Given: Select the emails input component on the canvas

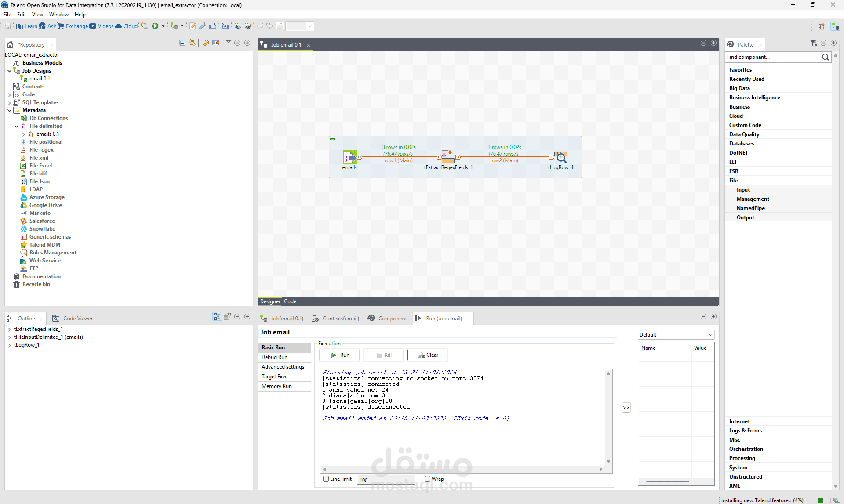Looking at the screenshot, I should click(x=349, y=157).
